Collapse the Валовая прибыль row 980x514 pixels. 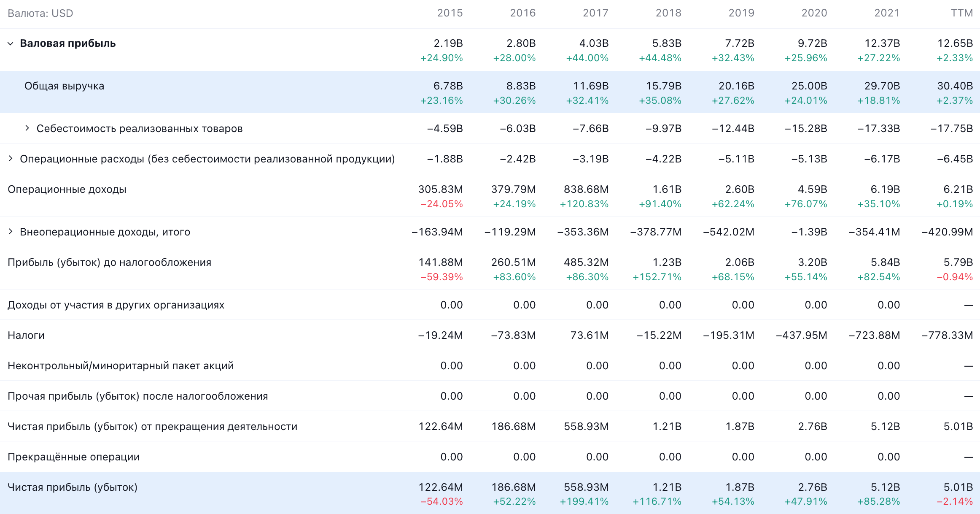(x=11, y=43)
